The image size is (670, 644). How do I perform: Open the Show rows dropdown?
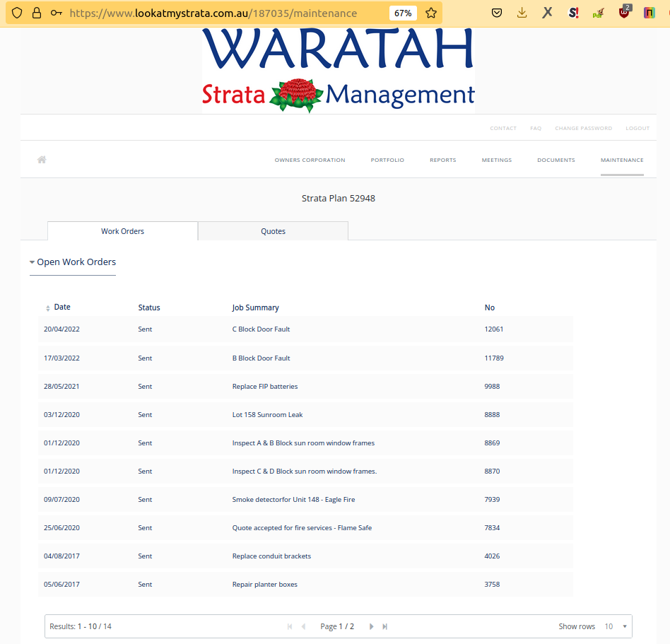(616, 626)
